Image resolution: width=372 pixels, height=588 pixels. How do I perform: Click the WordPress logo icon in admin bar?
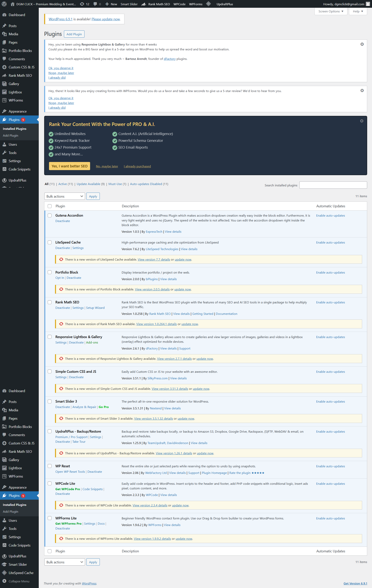point(4,4)
